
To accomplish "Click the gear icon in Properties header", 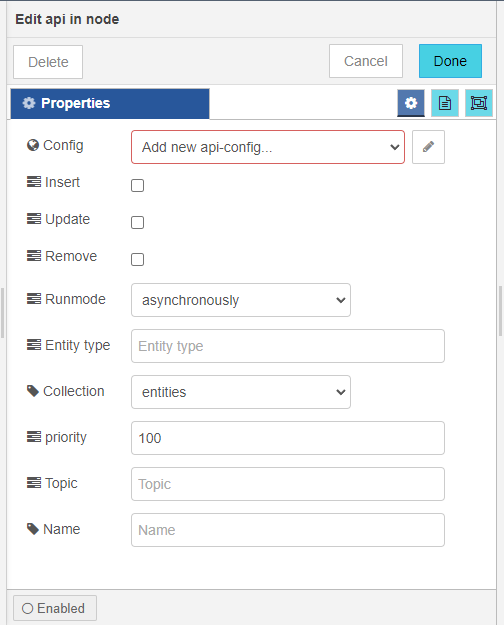I will click(29, 103).
